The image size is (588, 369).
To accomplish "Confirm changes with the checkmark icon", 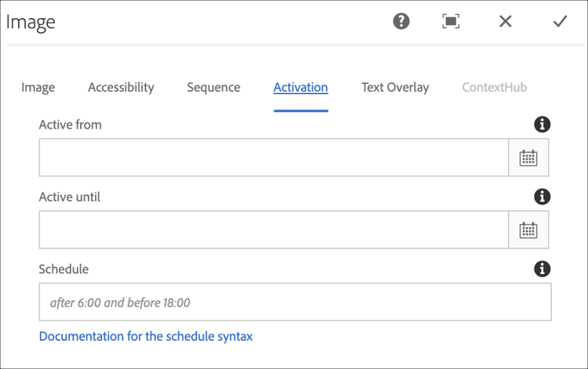I will [x=560, y=21].
